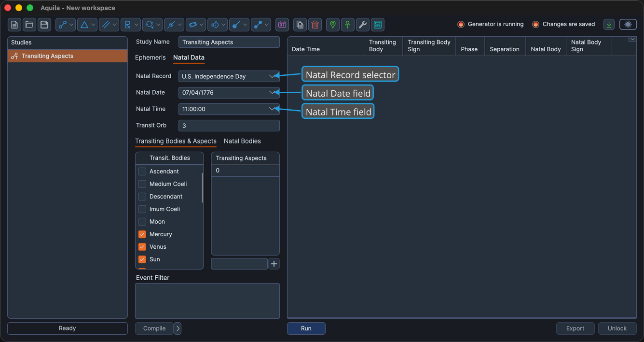This screenshot has width=644, height=342.
Task: Open the circle-with-slash study tool
Action: pos(174,25)
